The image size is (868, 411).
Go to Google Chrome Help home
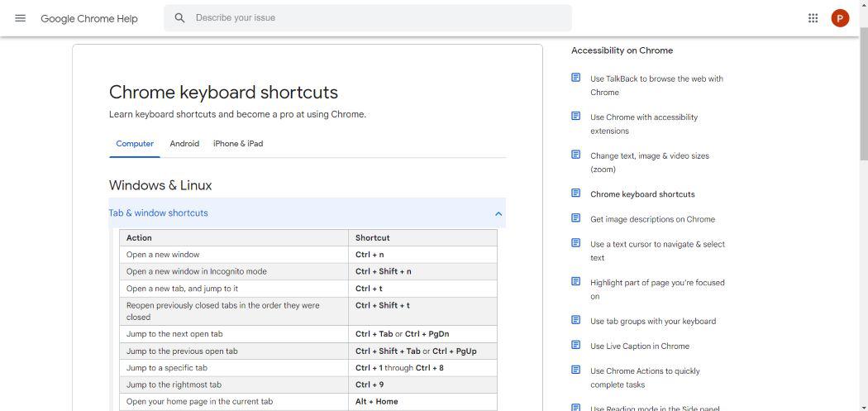89,18
